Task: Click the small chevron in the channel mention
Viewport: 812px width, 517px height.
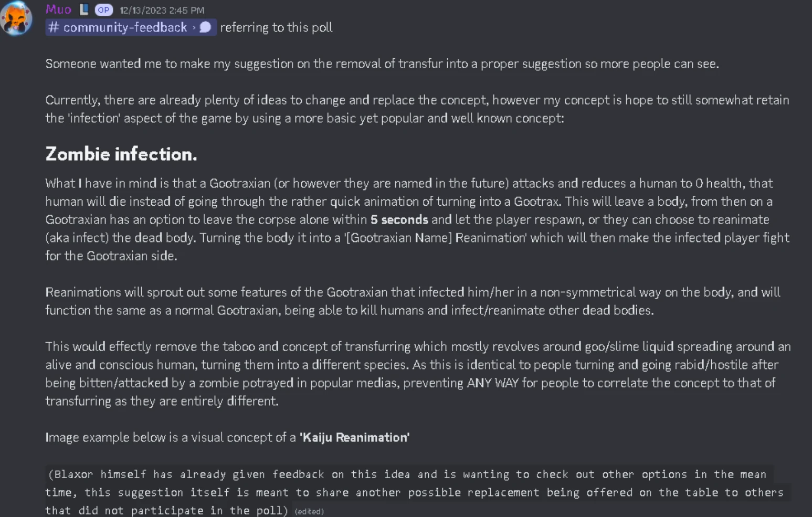Action: click(194, 27)
